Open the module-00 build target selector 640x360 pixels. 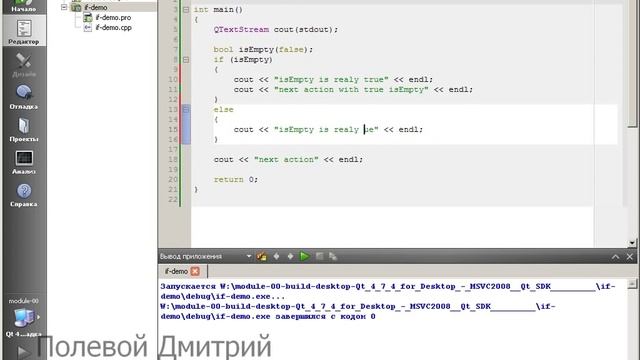point(24,317)
